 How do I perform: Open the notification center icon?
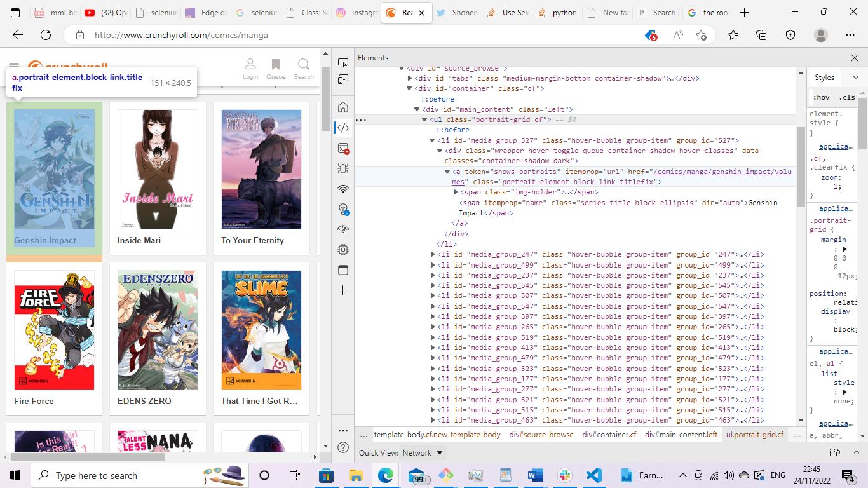848,475
